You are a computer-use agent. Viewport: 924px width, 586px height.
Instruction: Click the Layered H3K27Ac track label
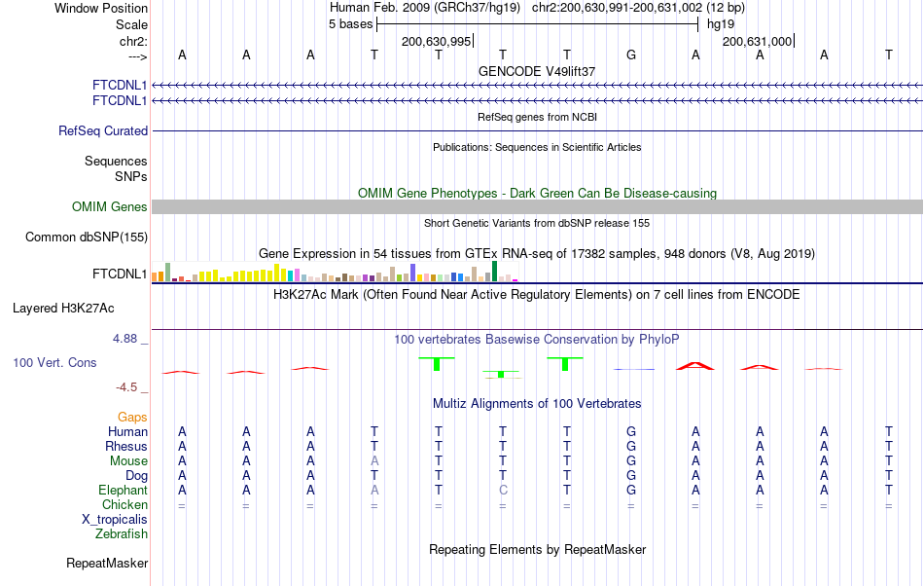(63, 309)
